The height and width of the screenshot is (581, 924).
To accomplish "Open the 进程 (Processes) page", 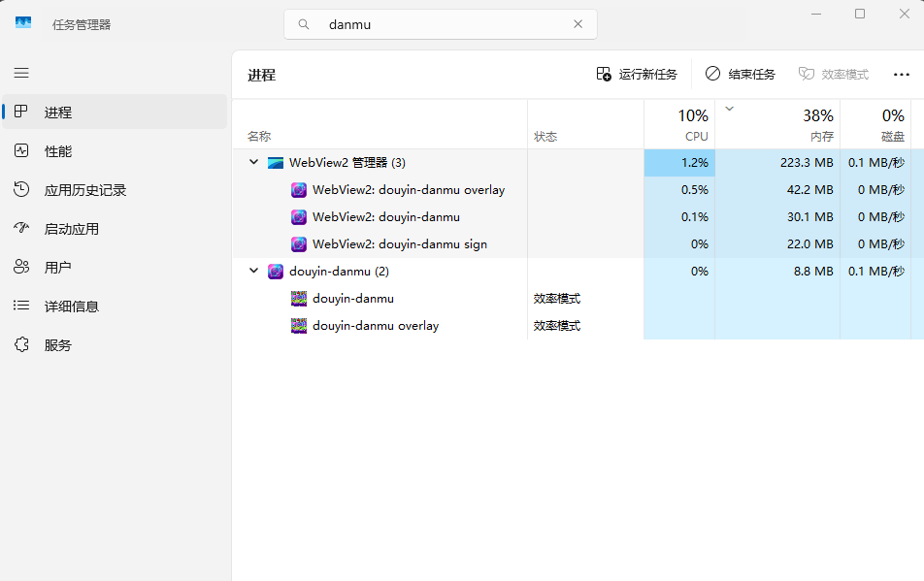I will pyautogui.click(x=115, y=112).
